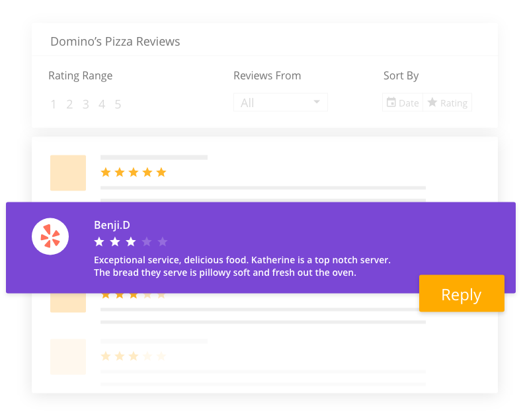523x420 pixels.
Task: Click the faded fifth star in Benji.D's rating
Action: point(163,241)
